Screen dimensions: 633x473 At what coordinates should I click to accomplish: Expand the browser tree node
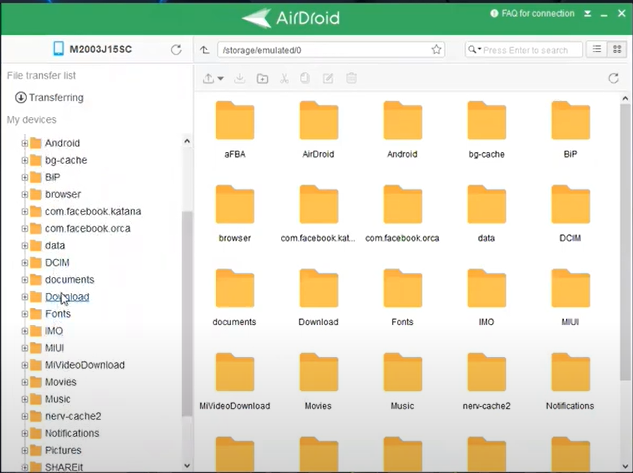25,194
